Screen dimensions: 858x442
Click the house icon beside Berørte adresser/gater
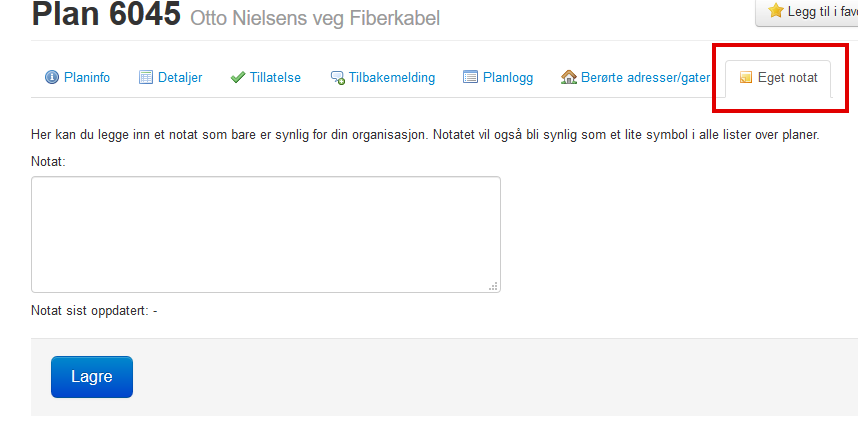point(569,77)
